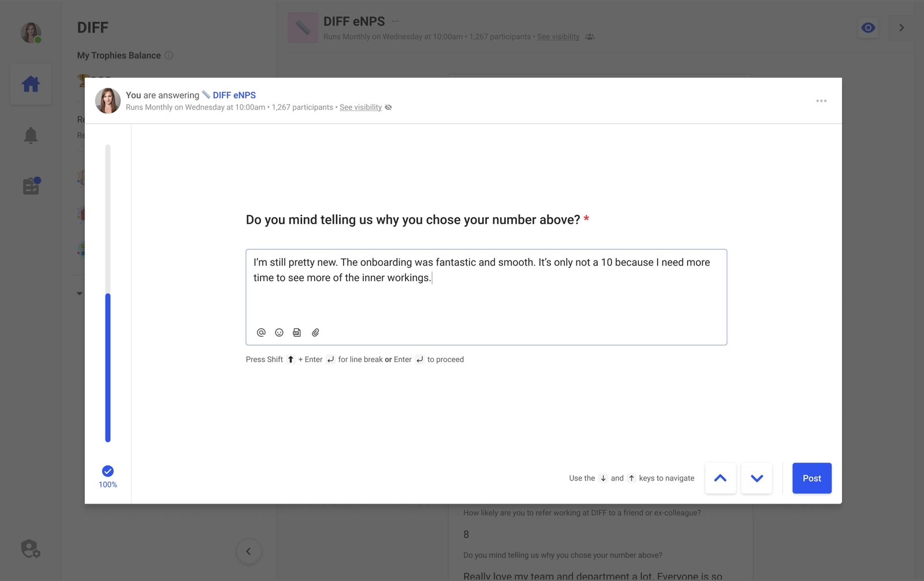924x581 pixels.
Task: Collapse the section with the downward arrow in sidebar
Action: tap(79, 293)
